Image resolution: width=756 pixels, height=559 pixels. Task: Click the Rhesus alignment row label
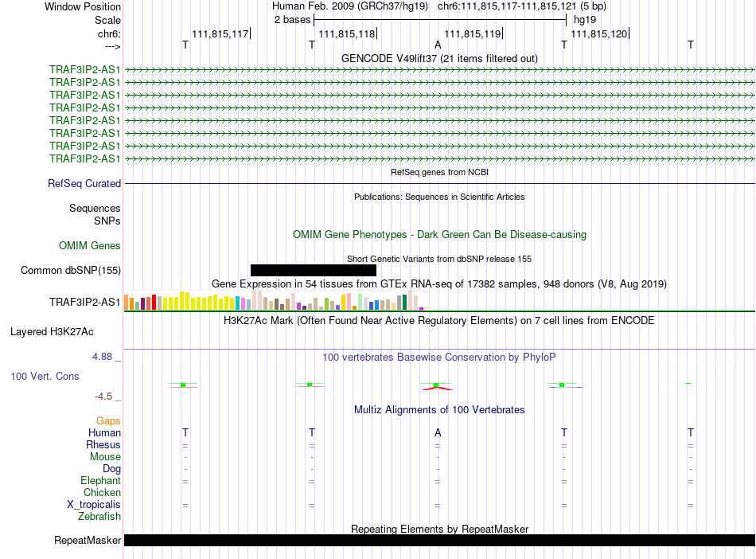pos(103,444)
